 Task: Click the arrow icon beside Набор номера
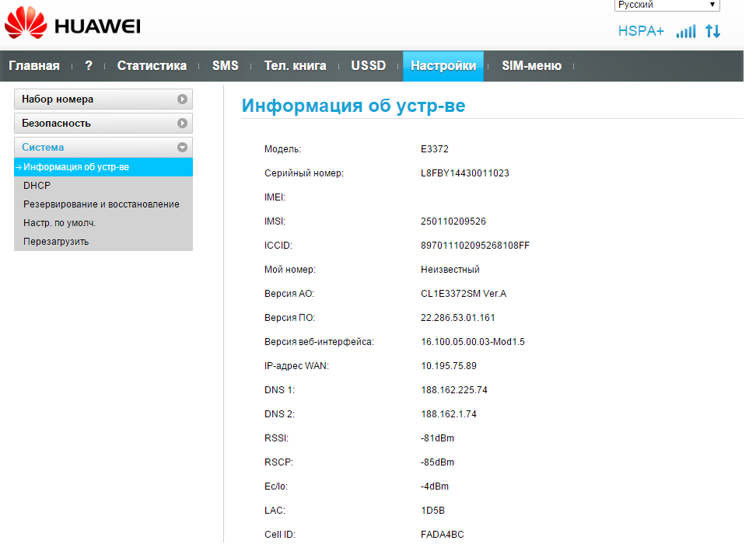(x=182, y=99)
